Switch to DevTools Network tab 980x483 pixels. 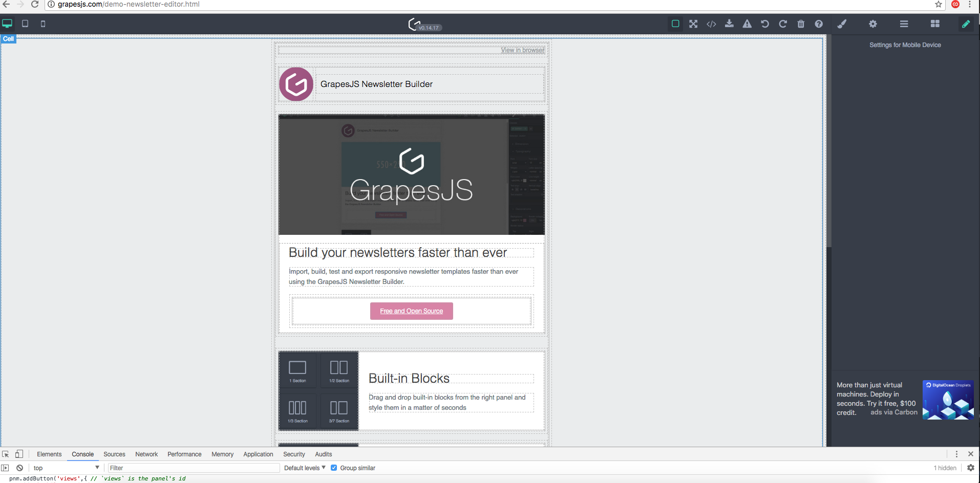[x=146, y=454]
